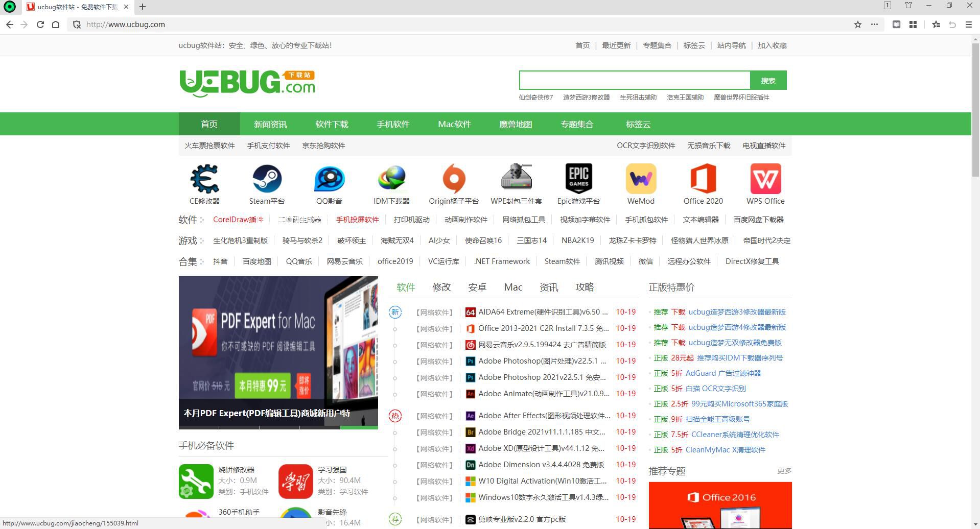Open ucbug造梦西游3修改器最新版 link
The image size is (980, 529).
point(737,312)
